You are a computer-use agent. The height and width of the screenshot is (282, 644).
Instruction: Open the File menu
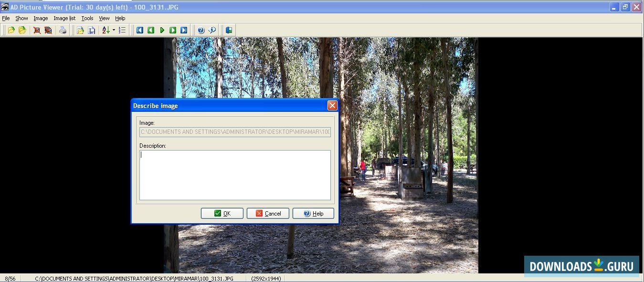(x=6, y=18)
